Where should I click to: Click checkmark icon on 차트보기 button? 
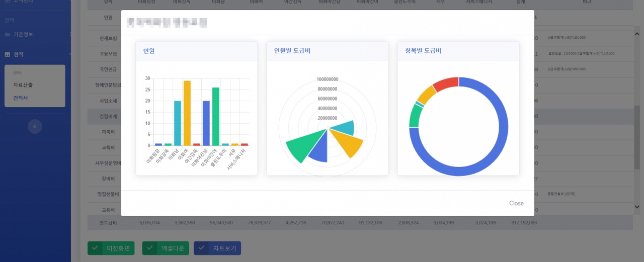click(x=201, y=248)
